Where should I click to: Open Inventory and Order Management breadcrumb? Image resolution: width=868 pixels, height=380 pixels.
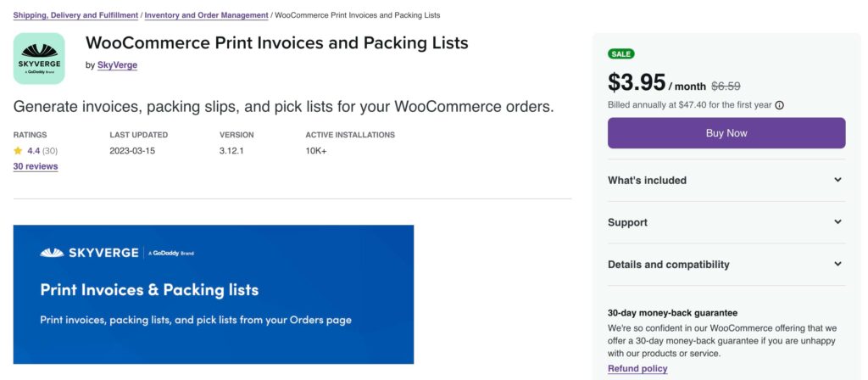point(207,15)
